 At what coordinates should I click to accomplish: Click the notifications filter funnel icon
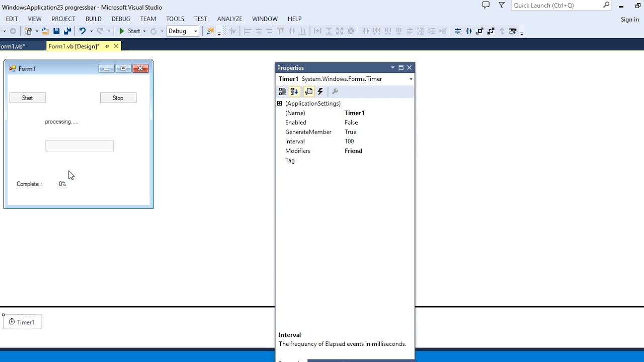[x=502, y=5]
